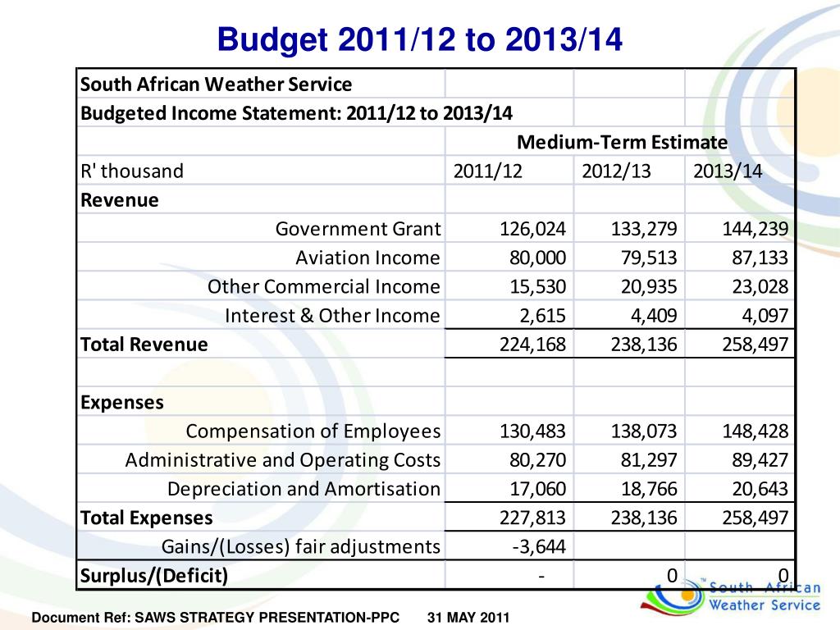Click the 'Government Grant' row label

pos(358,229)
